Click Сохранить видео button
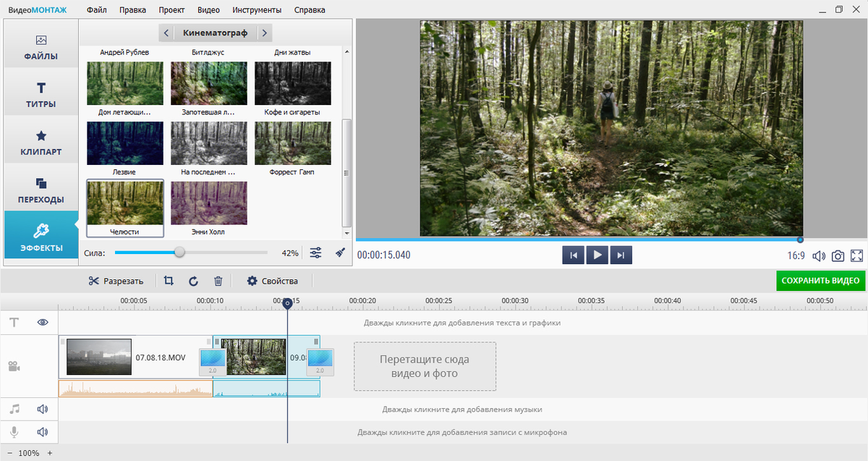868x461 pixels. pos(820,281)
